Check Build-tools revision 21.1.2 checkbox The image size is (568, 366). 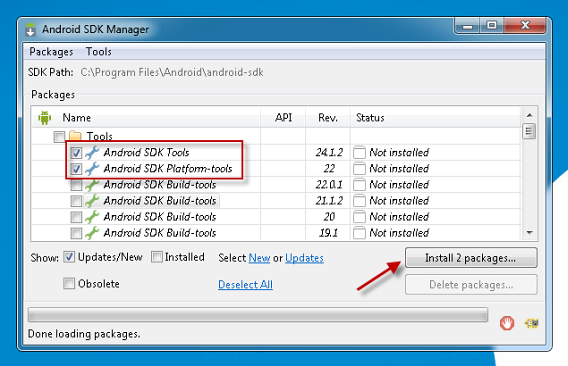(x=76, y=201)
